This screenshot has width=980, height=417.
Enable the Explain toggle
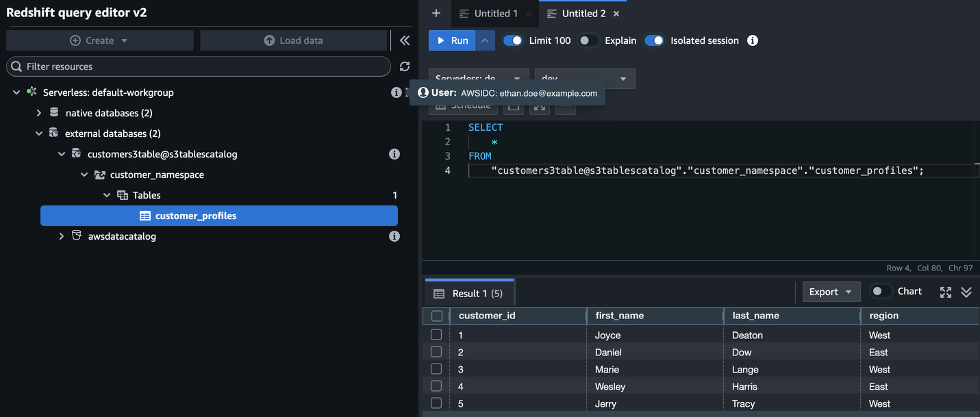pos(588,40)
